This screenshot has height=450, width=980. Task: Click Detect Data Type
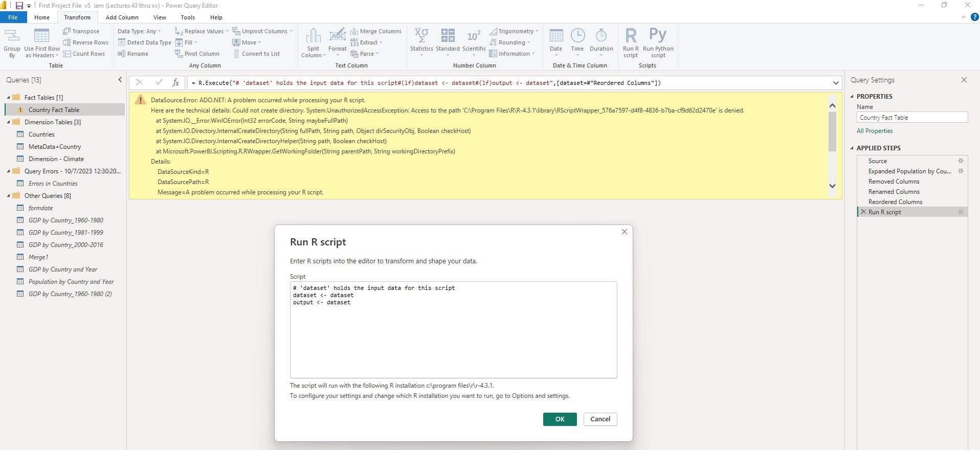(x=144, y=42)
